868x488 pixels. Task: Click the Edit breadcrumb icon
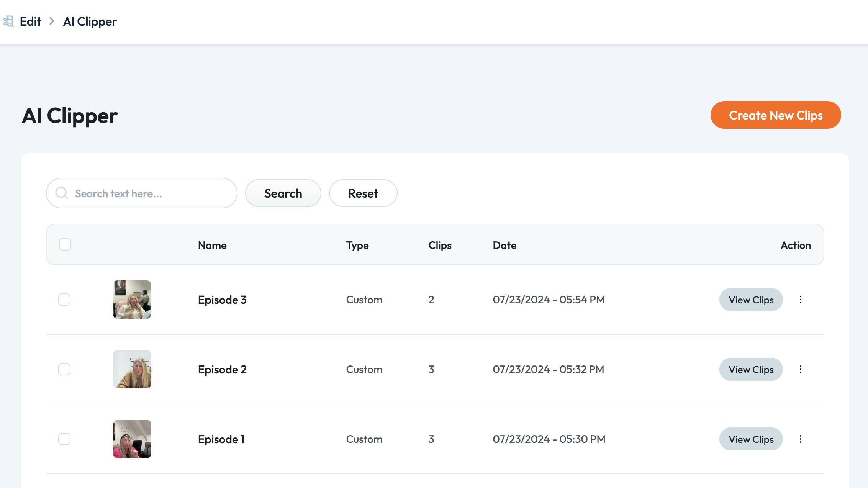(9, 21)
